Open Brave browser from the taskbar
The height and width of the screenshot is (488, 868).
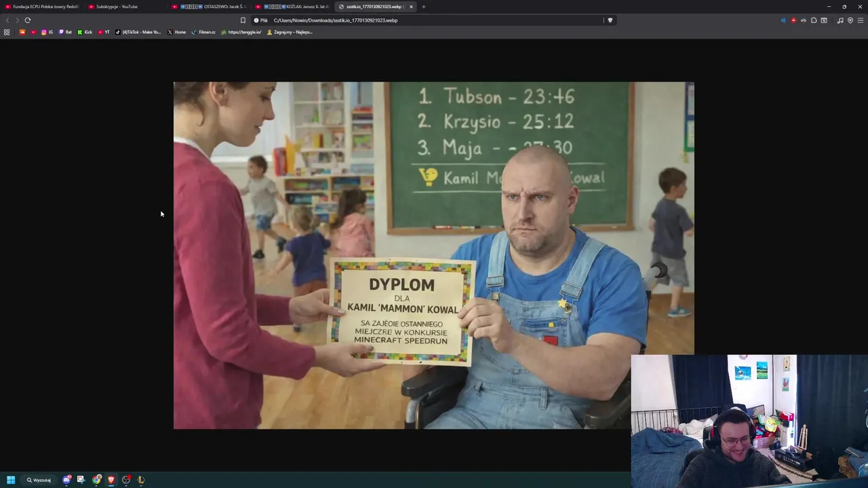click(111, 480)
